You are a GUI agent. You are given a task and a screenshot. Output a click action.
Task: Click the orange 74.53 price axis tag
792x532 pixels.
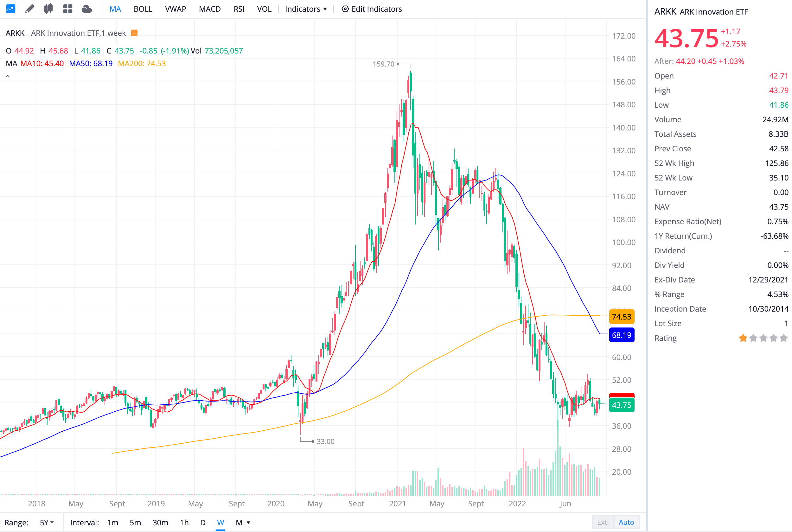point(621,317)
